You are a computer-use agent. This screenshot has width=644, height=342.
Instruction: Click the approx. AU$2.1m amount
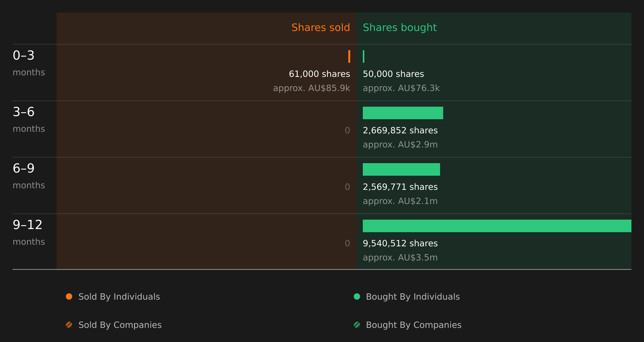(400, 201)
